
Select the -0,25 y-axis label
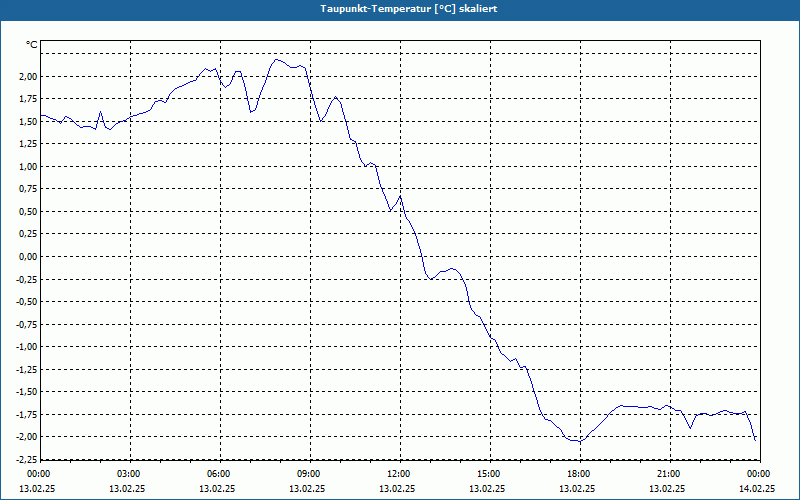(x=28, y=279)
